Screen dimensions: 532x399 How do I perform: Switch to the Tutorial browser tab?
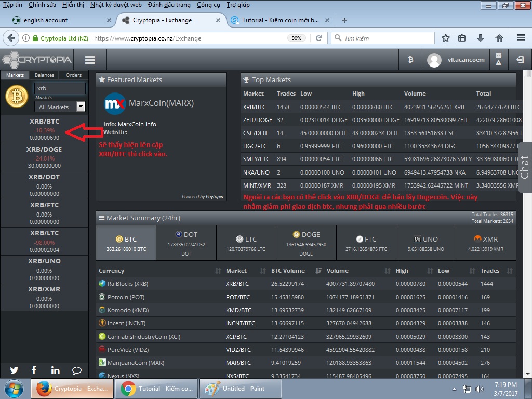tap(280, 20)
